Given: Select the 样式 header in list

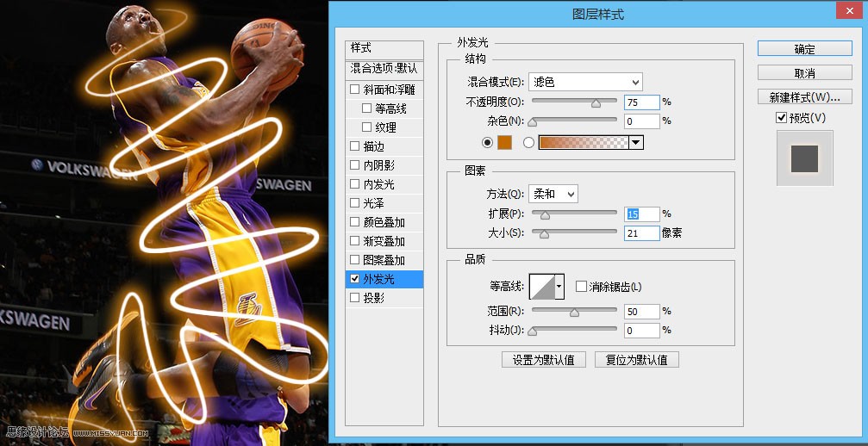Looking at the screenshot, I should [384, 48].
